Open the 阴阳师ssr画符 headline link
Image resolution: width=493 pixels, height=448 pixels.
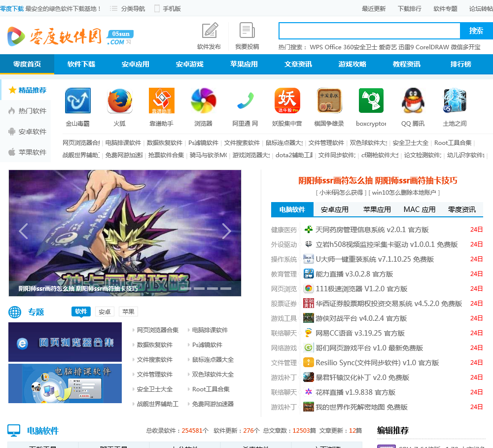click(378, 180)
